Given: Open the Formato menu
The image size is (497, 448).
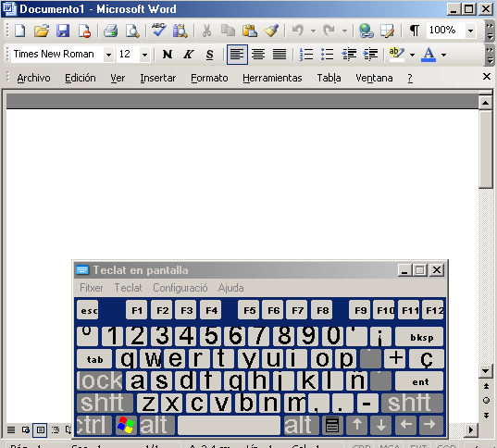Looking at the screenshot, I should (x=209, y=78).
